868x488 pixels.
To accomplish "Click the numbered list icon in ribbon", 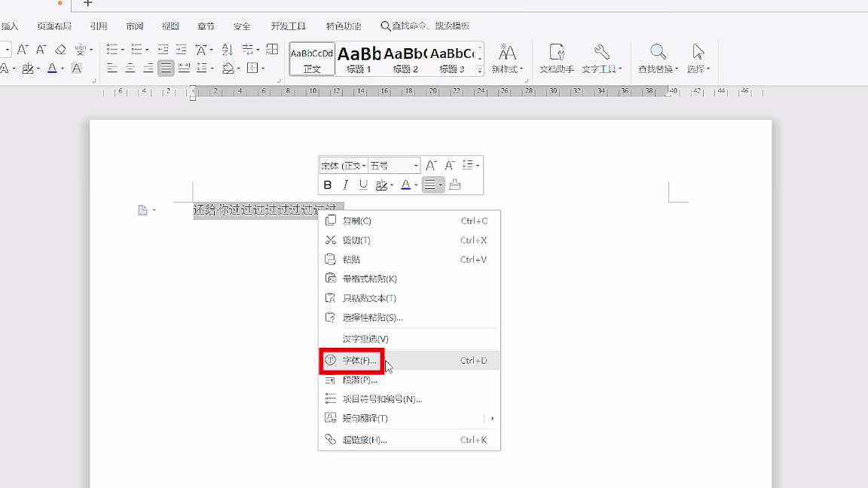I will (136, 49).
